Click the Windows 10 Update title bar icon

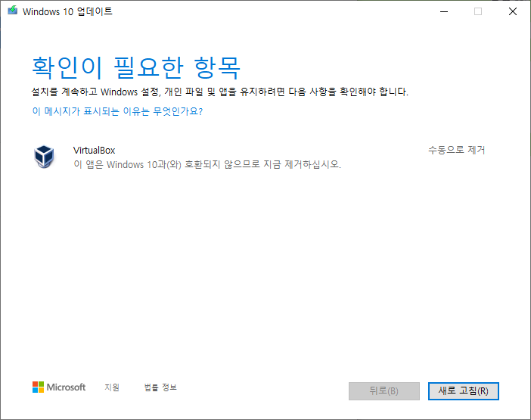(13, 11)
